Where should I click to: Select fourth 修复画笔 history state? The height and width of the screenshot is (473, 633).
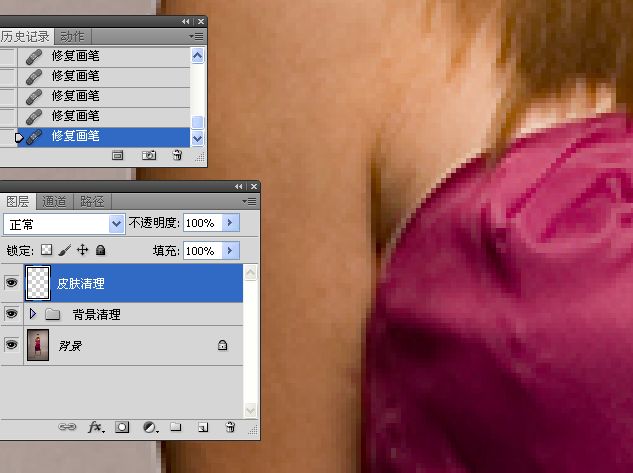[x=104, y=117]
